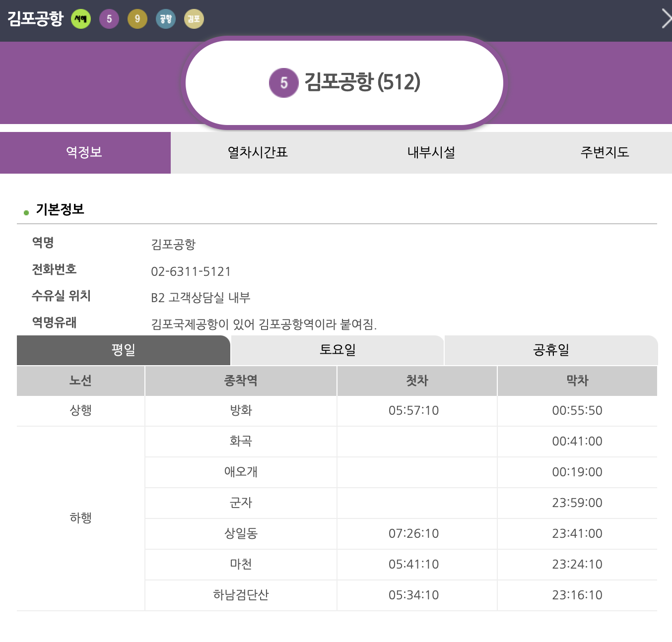Switch to the 토요일 schedule tab
Image resolution: width=672 pixels, height=642 pixels.
coord(337,350)
